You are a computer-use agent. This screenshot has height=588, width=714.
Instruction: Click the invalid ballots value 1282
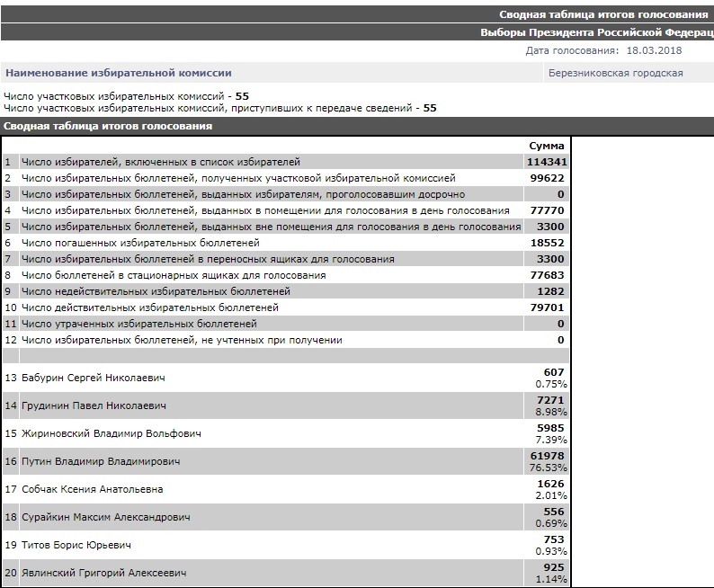(550, 291)
